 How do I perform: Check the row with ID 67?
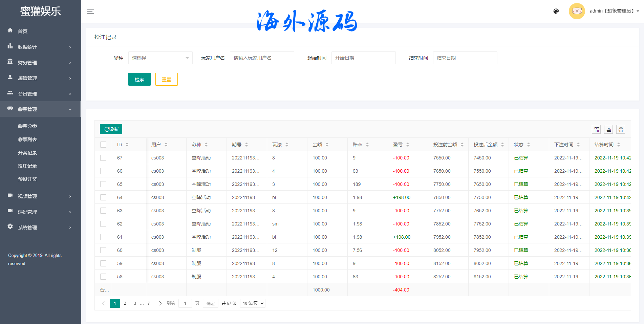coord(103,158)
